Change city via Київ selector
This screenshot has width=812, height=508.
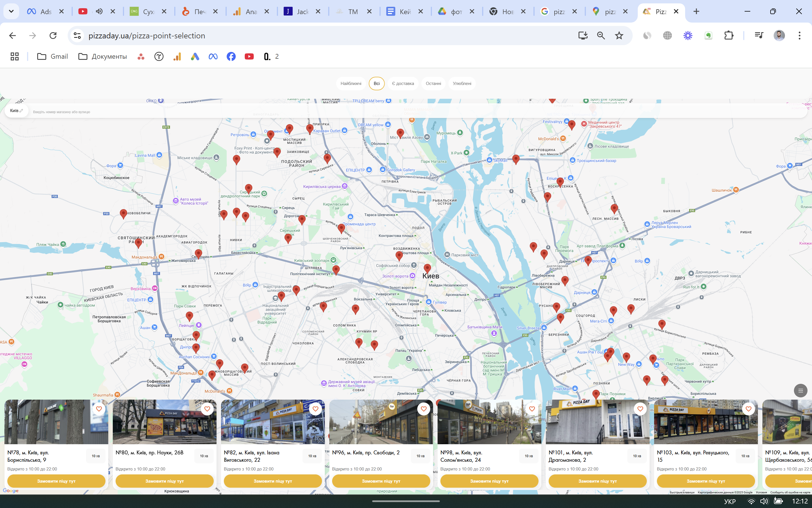click(x=16, y=111)
